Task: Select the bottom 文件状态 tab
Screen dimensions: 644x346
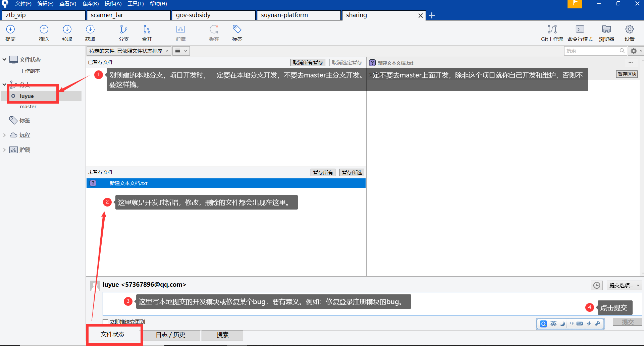Action: pos(113,335)
